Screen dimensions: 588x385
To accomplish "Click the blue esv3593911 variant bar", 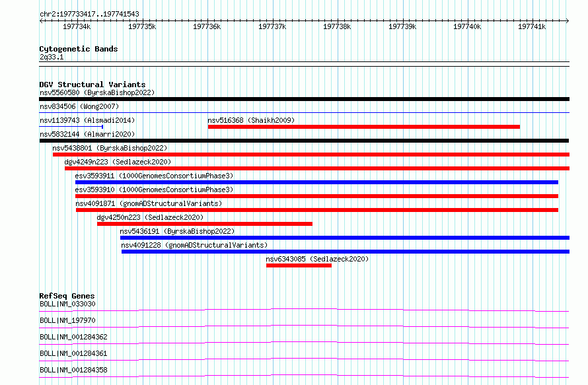I will tap(316, 182).
